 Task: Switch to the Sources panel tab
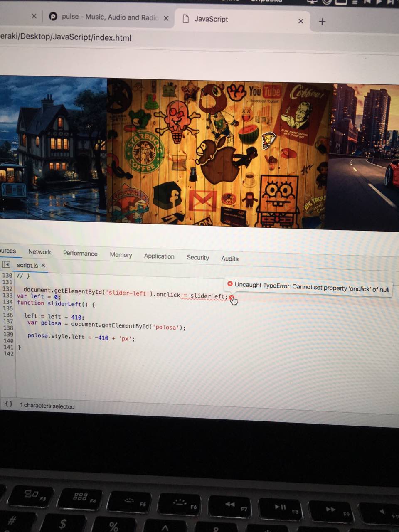point(8,251)
